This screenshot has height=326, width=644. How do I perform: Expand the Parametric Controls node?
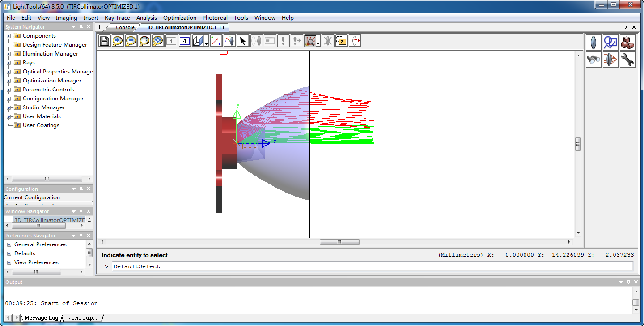(8, 90)
